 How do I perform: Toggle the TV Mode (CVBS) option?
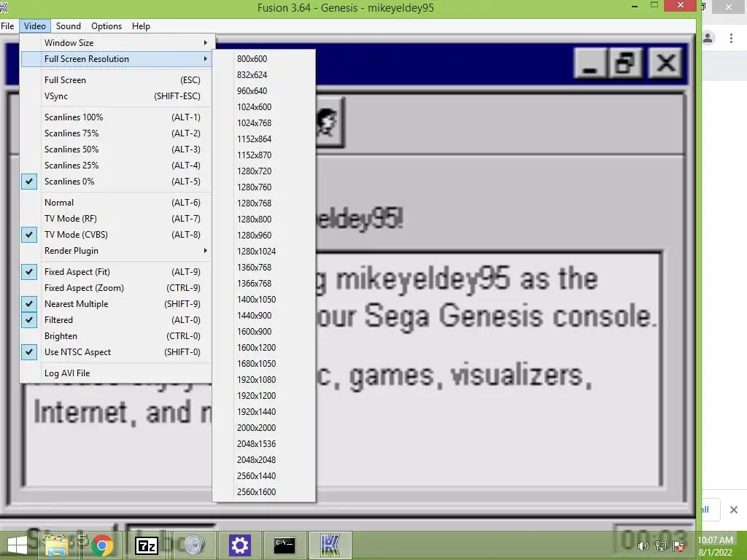point(116,235)
